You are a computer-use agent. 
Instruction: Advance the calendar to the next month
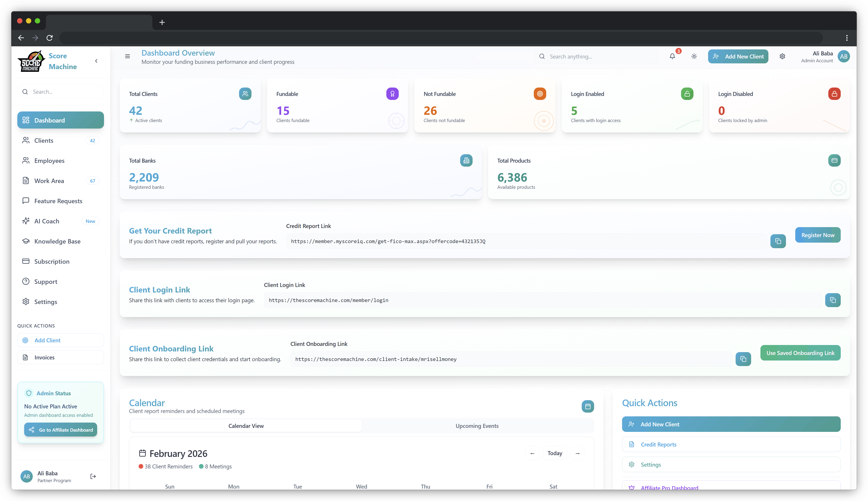tap(577, 453)
